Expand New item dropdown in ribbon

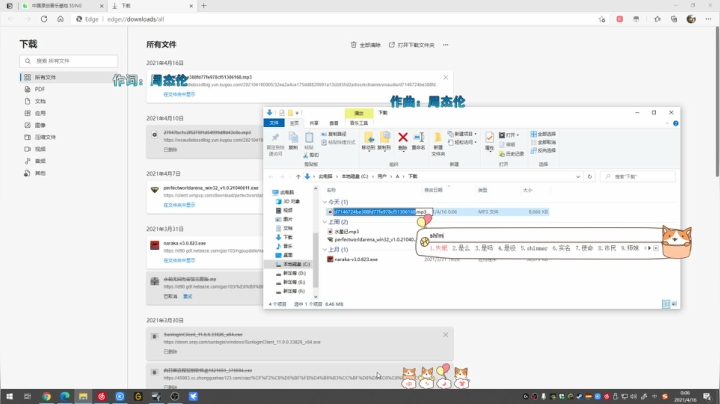[475, 134]
